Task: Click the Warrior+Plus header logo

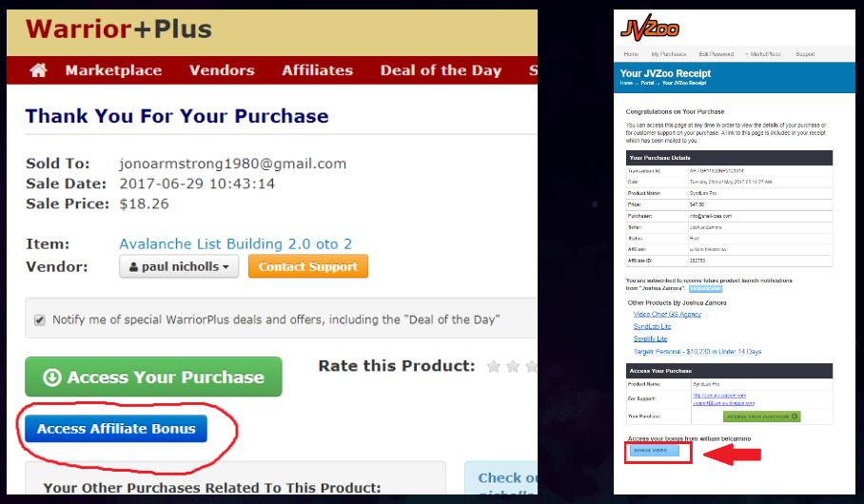Action: coord(119,29)
